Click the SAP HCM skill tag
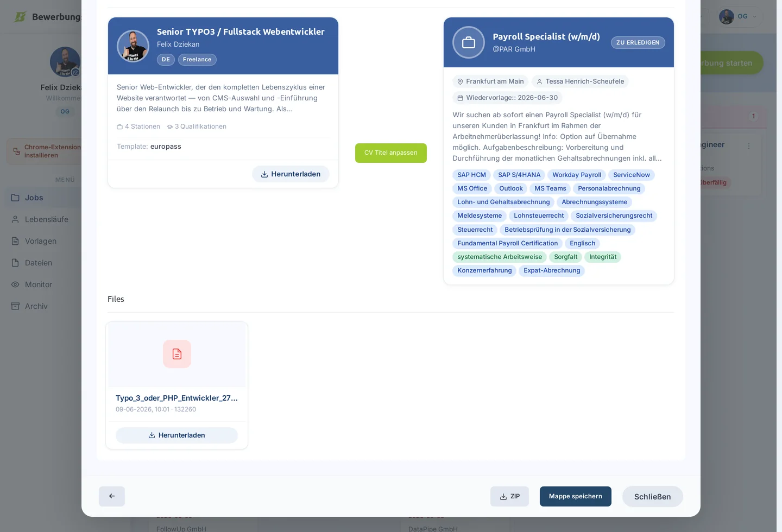782x532 pixels. point(471,175)
